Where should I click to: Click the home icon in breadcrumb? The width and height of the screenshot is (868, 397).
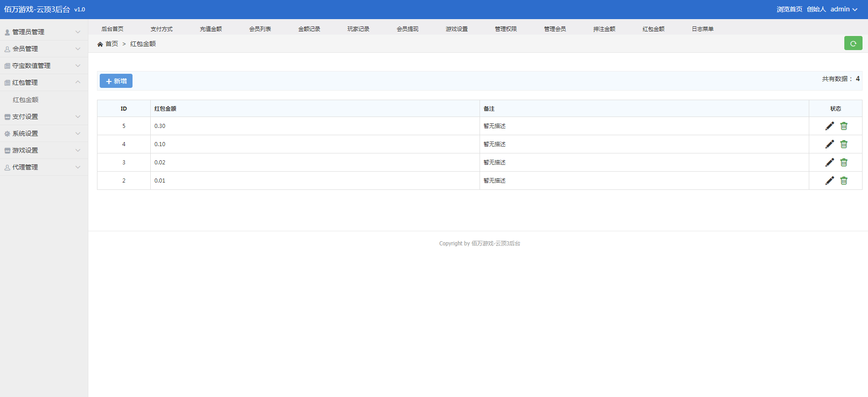click(x=100, y=44)
